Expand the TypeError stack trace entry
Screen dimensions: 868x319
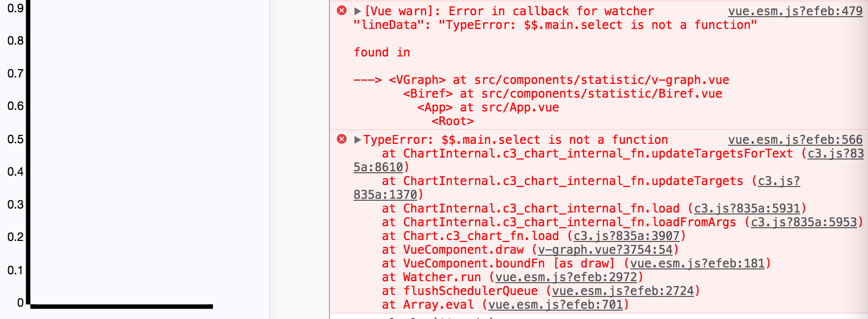pyautogui.click(x=357, y=139)
